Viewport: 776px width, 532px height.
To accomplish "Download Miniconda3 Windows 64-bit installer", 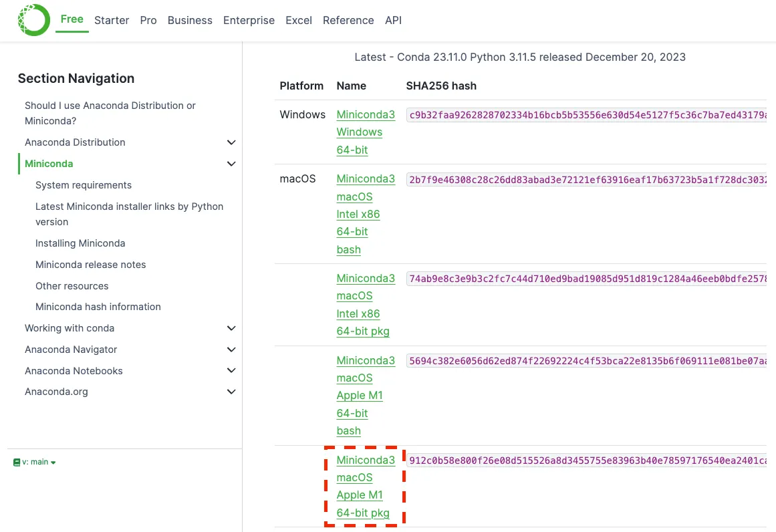I will point(366,132).
